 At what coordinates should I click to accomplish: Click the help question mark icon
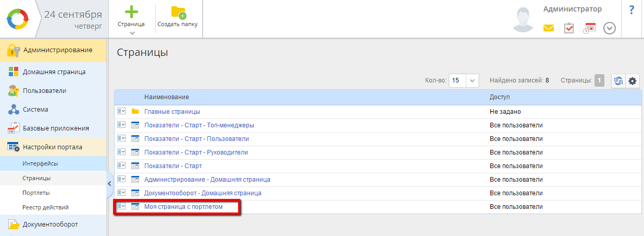pyautogui.click(x=631, y=10)
